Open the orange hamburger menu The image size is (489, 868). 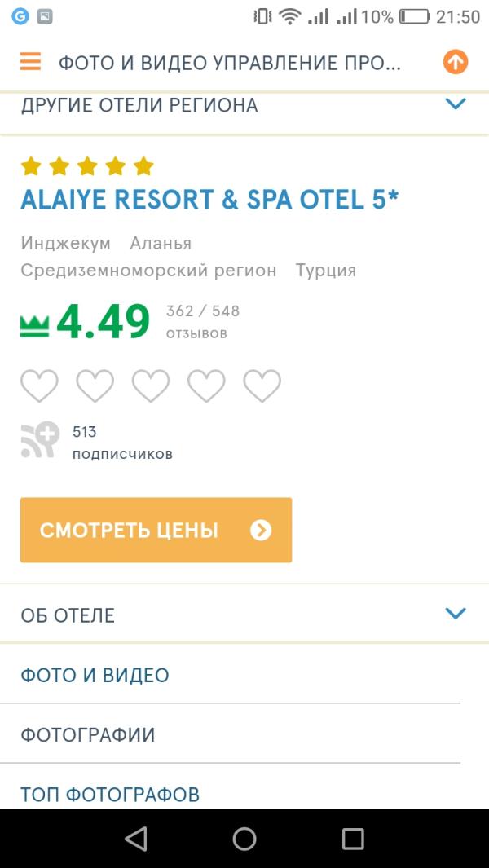pyautogui.click(x=30, y=61)
